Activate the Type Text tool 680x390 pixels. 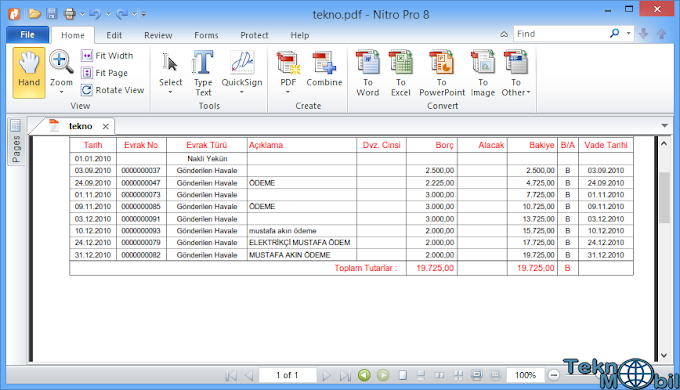pyautogui.click(x=203, y=73)
